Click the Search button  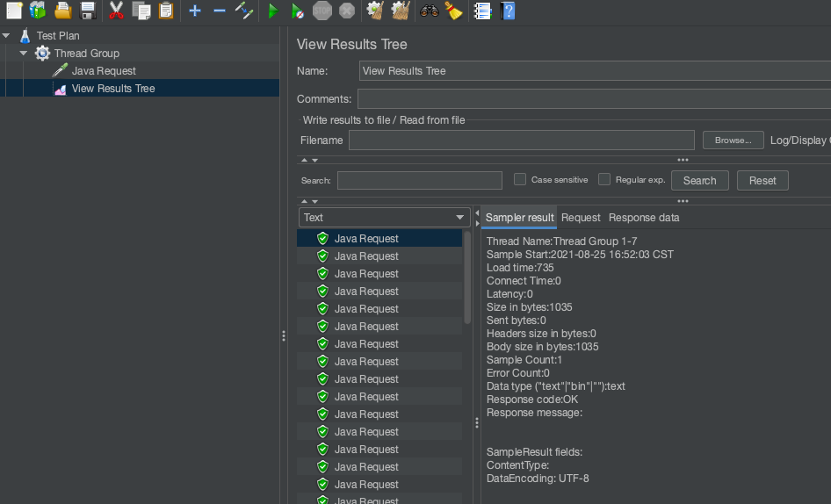(699, 180)
